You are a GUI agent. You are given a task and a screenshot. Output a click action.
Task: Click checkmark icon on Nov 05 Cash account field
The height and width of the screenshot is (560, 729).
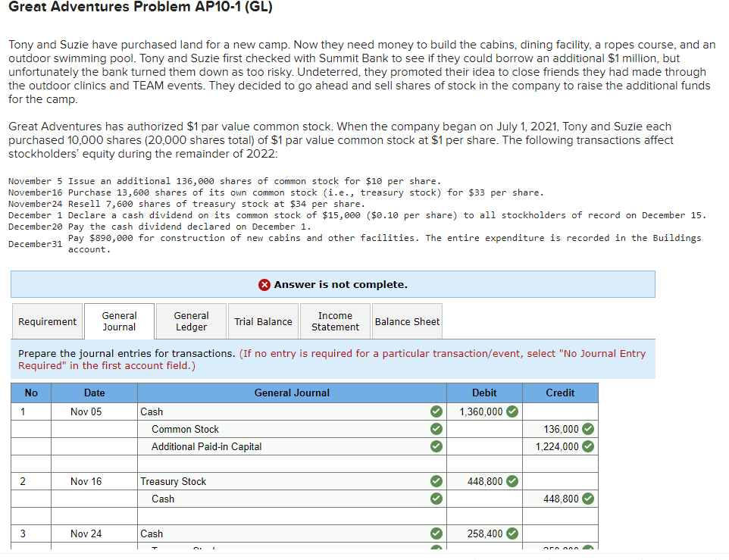pos(436,411)
